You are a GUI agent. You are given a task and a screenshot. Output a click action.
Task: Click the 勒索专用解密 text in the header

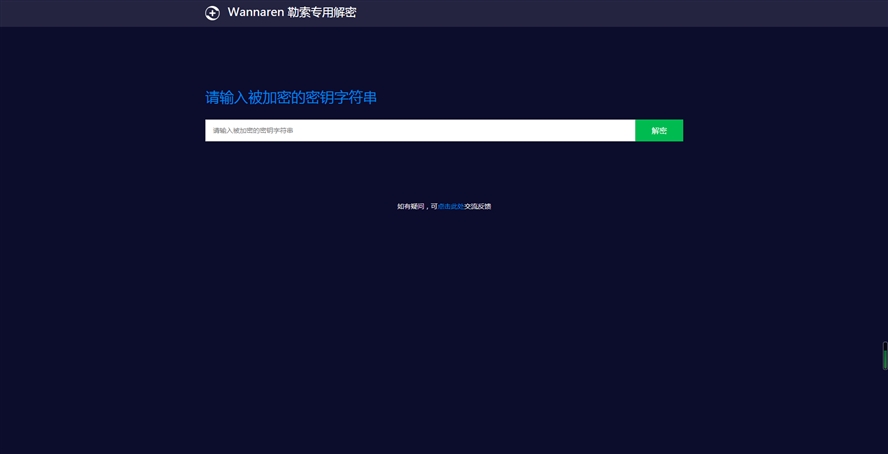[322, 13]
